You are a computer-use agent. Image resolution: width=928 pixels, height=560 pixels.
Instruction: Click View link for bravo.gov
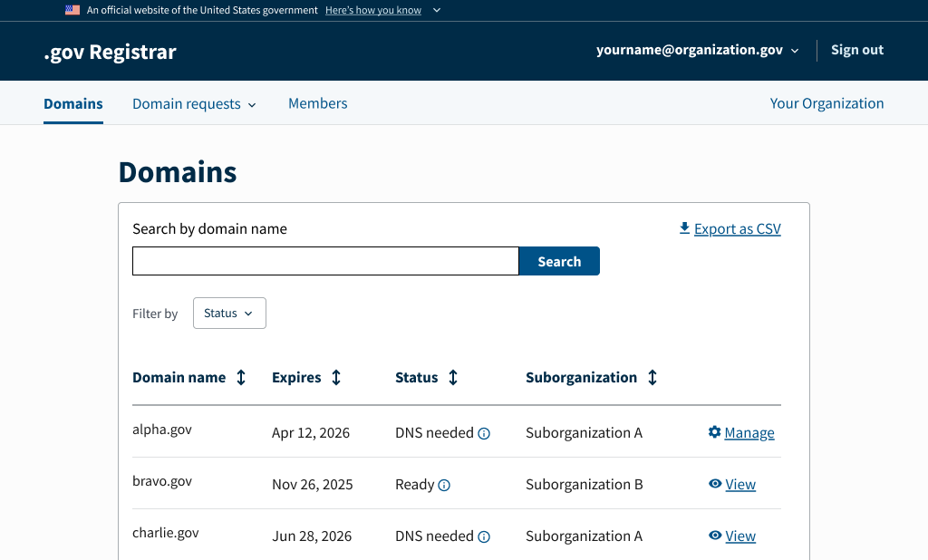[x=740, y=485]
